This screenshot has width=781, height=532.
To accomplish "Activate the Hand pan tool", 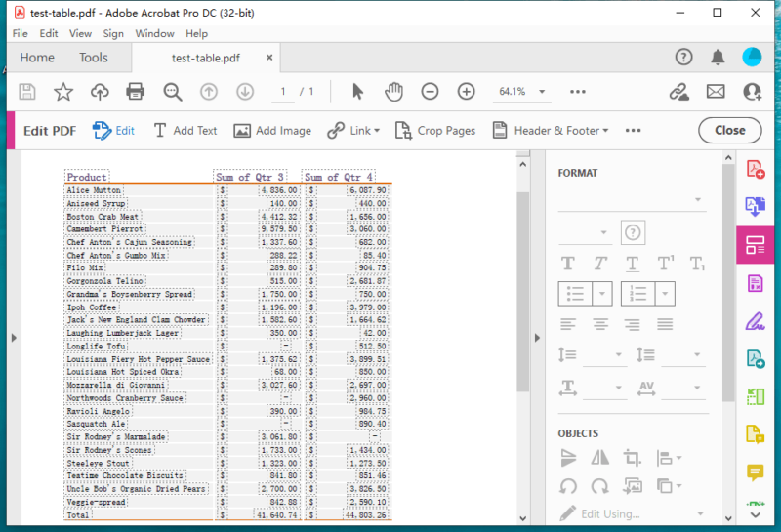I will 393,92.
